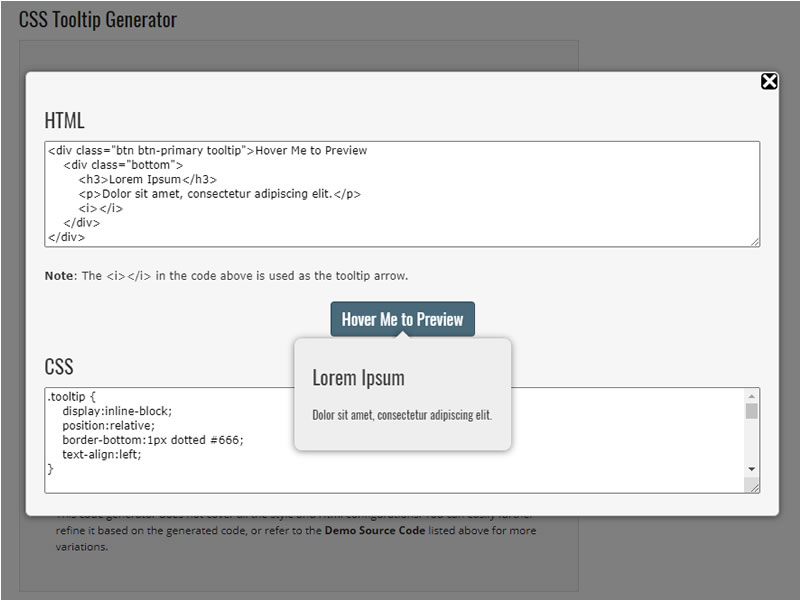Viewport: 800px width, 600px height.
Task: Click the scrollbar track below the thumb
Action: [753, 440]
